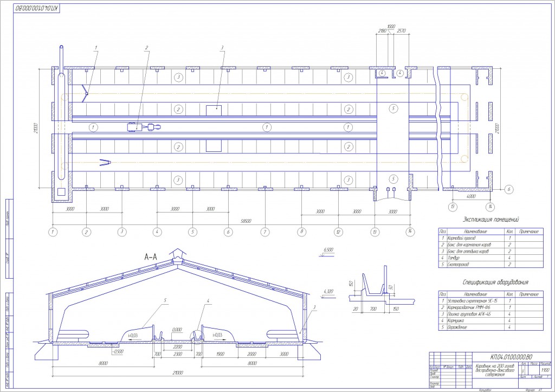Click axis bubble "12" below the plan

point(338,232)
